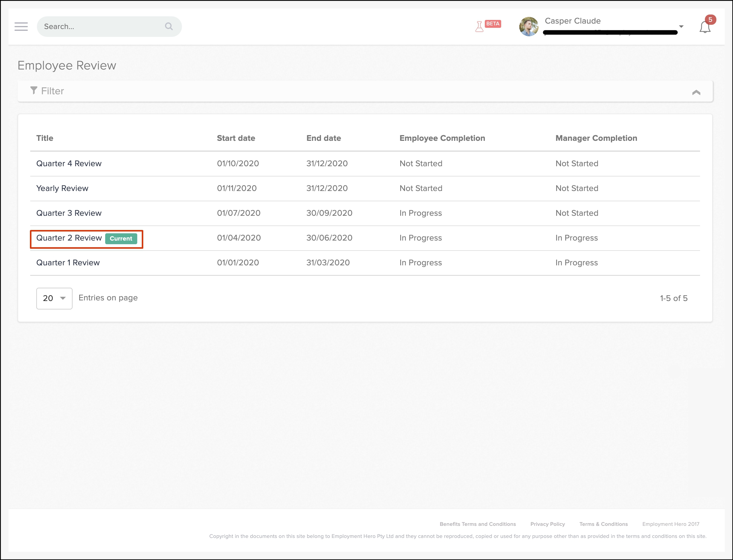Click Employee Completion column header

point(442,138)
